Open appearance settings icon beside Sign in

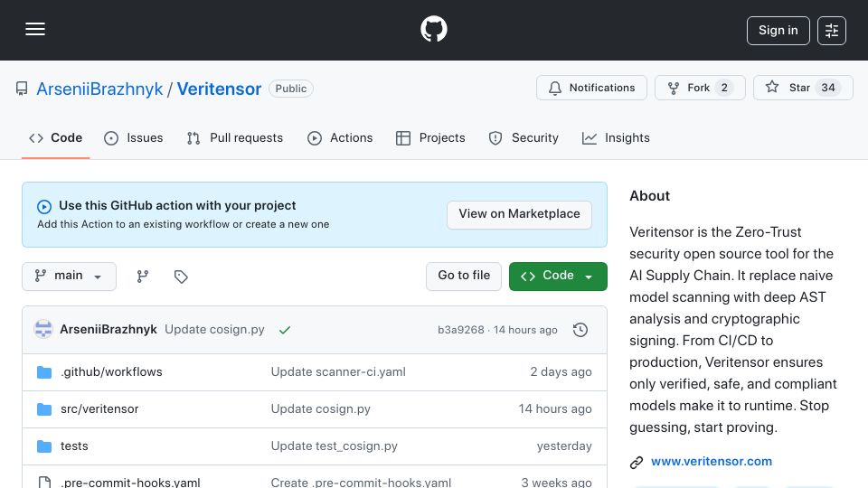(832, 31)
